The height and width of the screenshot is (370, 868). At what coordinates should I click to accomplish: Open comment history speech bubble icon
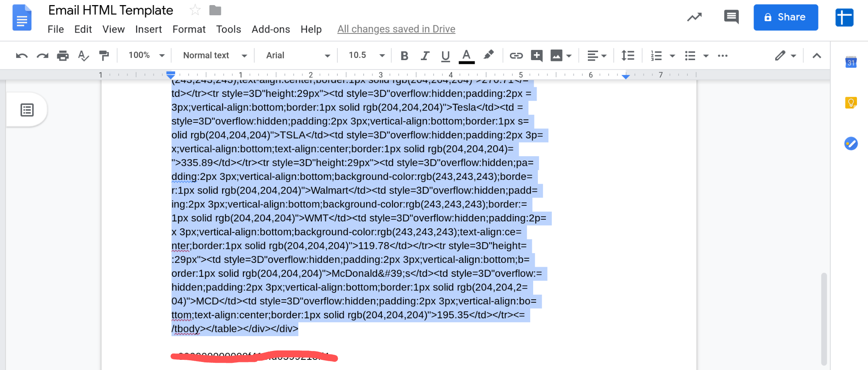tap(731, 17)
